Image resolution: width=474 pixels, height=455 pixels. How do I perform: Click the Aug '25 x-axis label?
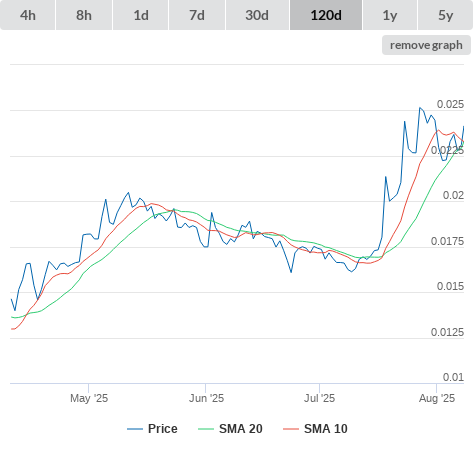coord(437,398)
